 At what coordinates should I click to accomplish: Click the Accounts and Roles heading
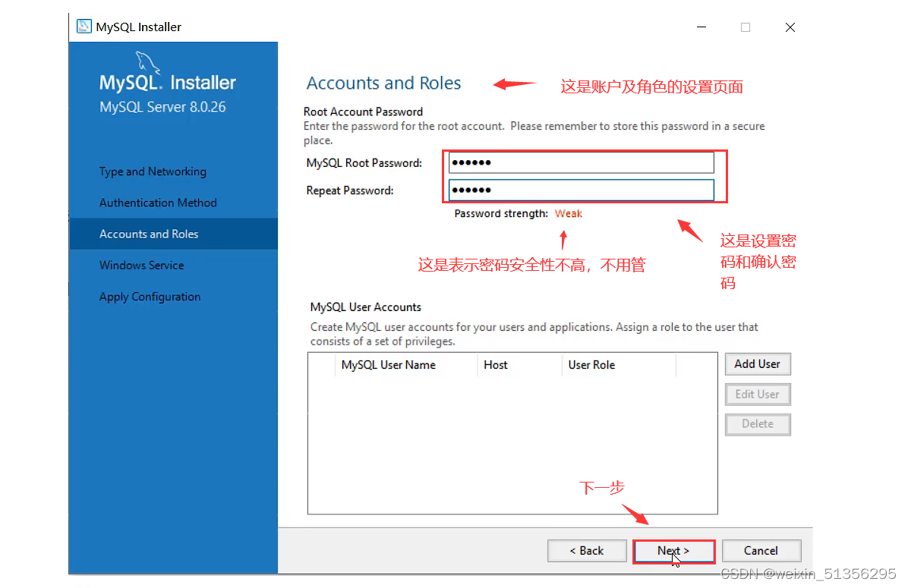(x=383, y=83)
